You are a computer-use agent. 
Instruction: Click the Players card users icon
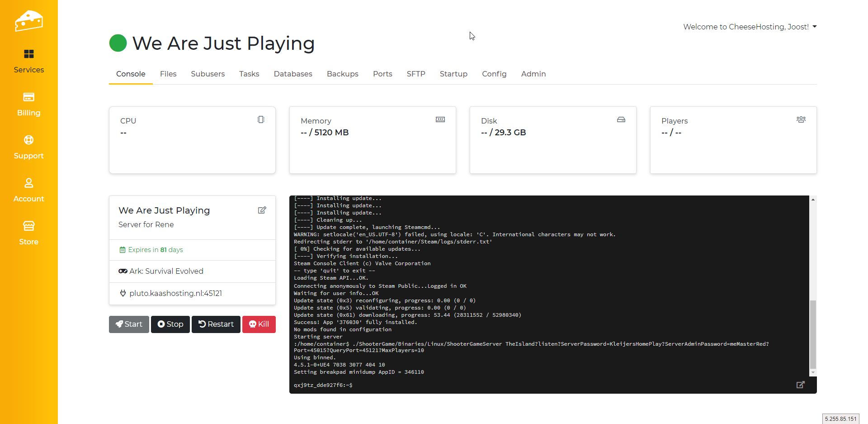pyautogui.click(x=801, y=119)
